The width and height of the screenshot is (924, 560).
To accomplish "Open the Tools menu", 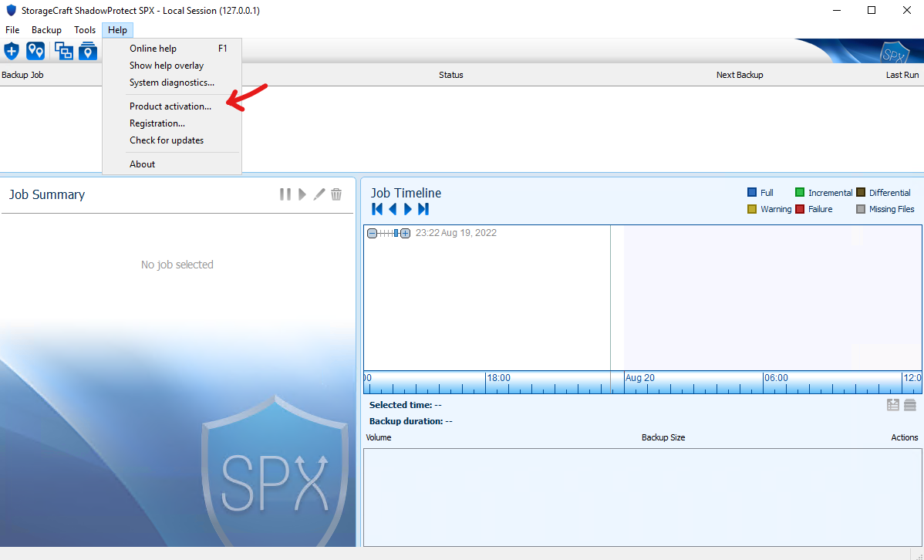I will pos(85,29).
